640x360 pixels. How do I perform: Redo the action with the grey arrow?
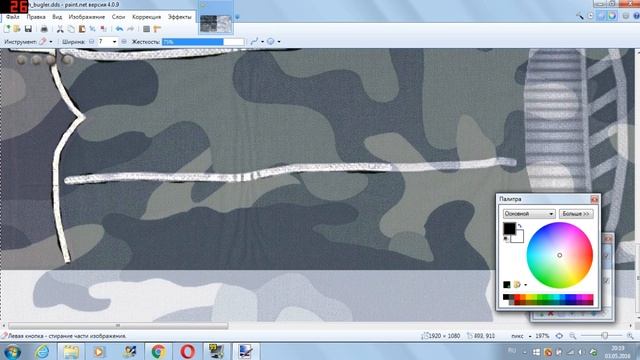131,29
